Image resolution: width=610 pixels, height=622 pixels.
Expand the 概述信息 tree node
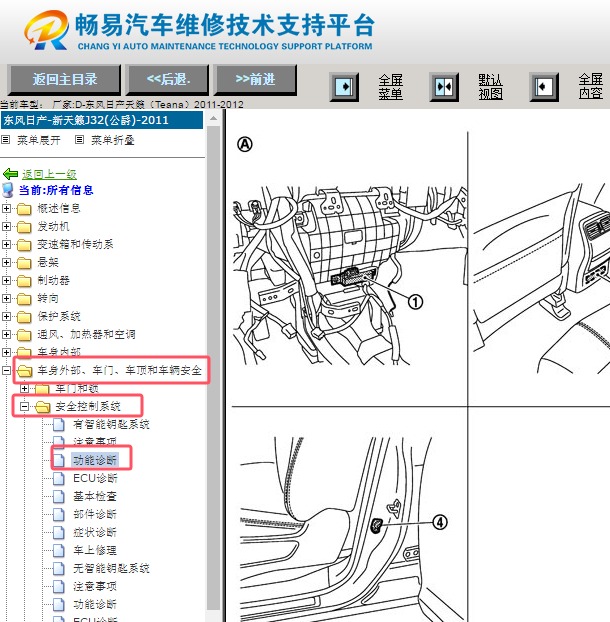6,208
